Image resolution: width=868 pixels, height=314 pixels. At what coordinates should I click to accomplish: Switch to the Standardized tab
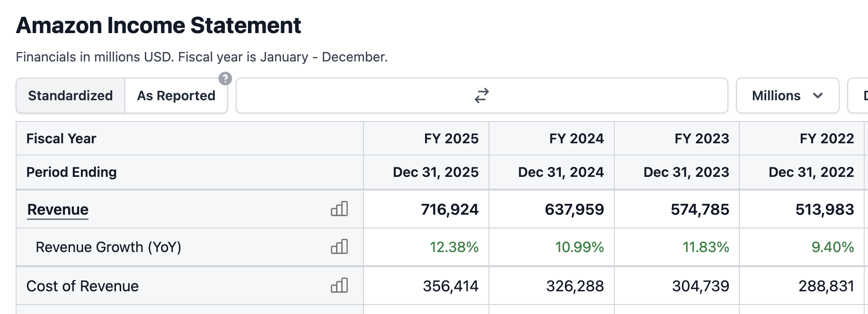71,96
